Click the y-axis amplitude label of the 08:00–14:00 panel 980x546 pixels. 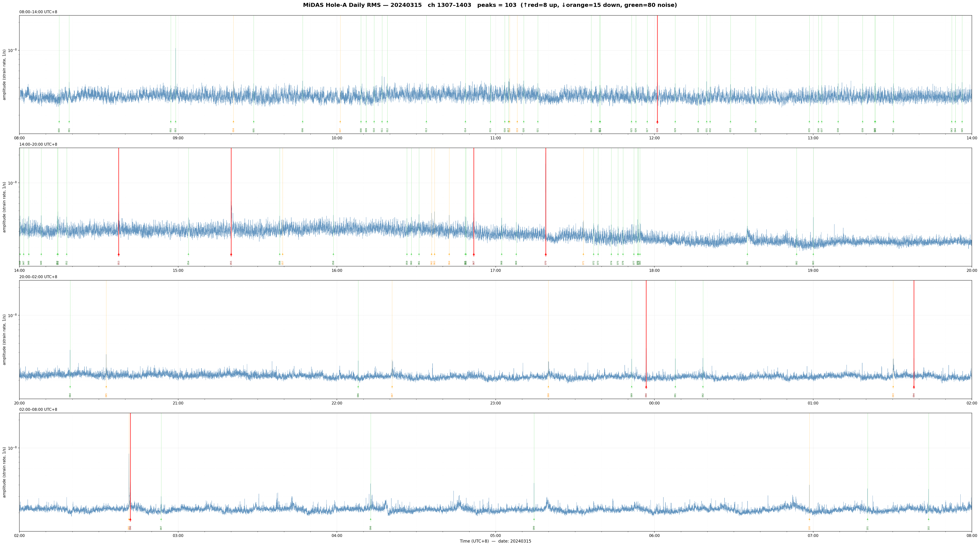(x=5, y=75)
